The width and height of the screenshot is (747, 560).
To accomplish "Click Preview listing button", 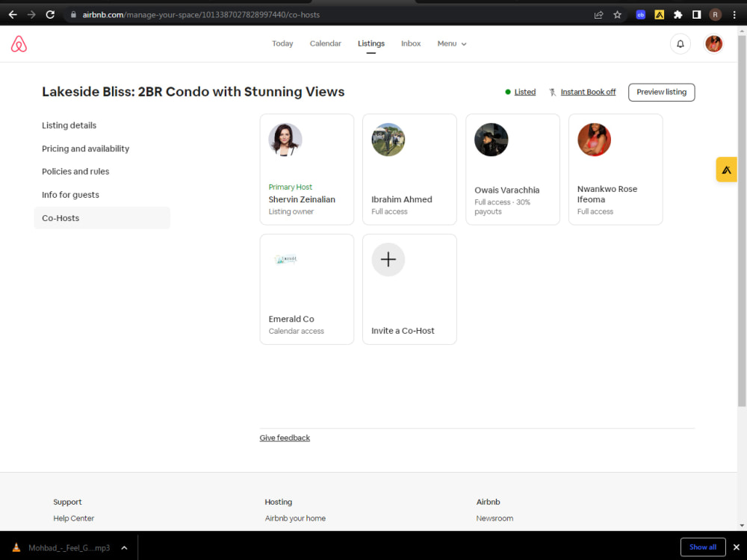I will [661, 92].
